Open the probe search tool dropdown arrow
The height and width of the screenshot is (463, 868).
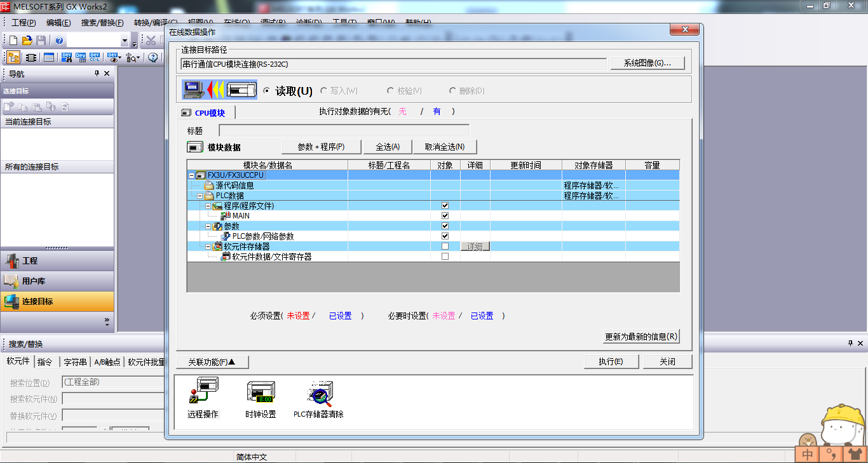pyautogui.click(x=139, y=57)
